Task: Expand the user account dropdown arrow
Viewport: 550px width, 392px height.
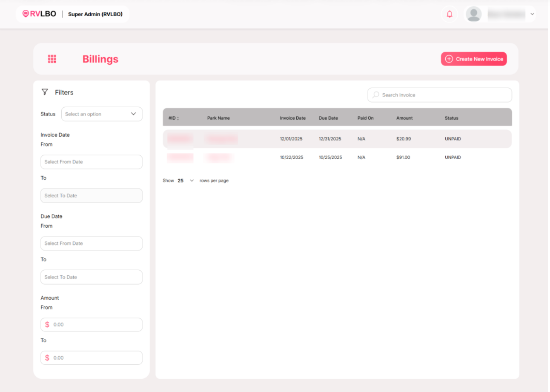Action: tap(532, 14)
